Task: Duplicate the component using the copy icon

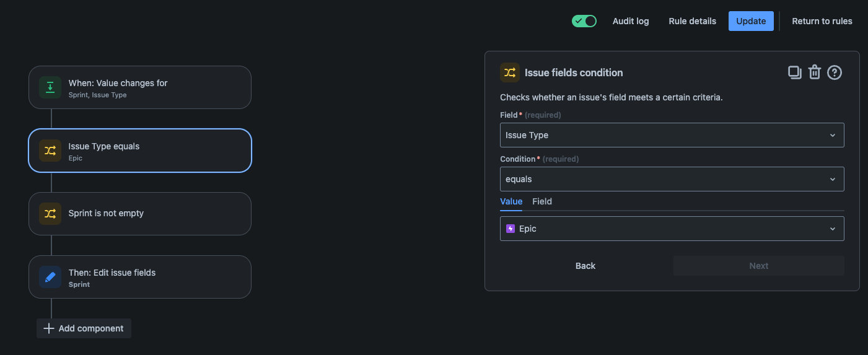Action: pos(794,72)
